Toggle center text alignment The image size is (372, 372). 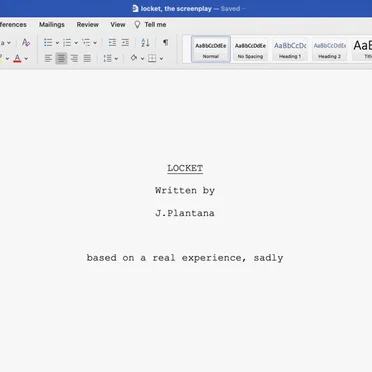click(61, 58)
